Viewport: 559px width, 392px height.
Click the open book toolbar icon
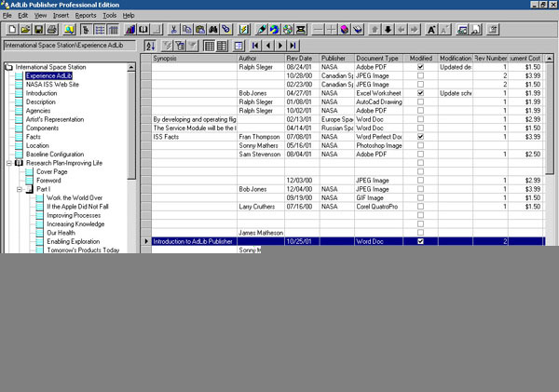(x=143, y=30)
